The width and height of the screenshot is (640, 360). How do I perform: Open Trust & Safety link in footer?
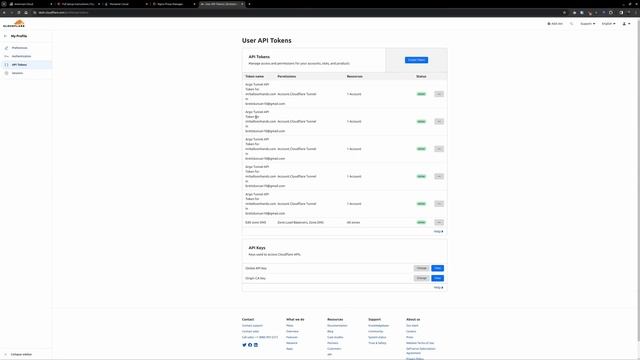377,343
